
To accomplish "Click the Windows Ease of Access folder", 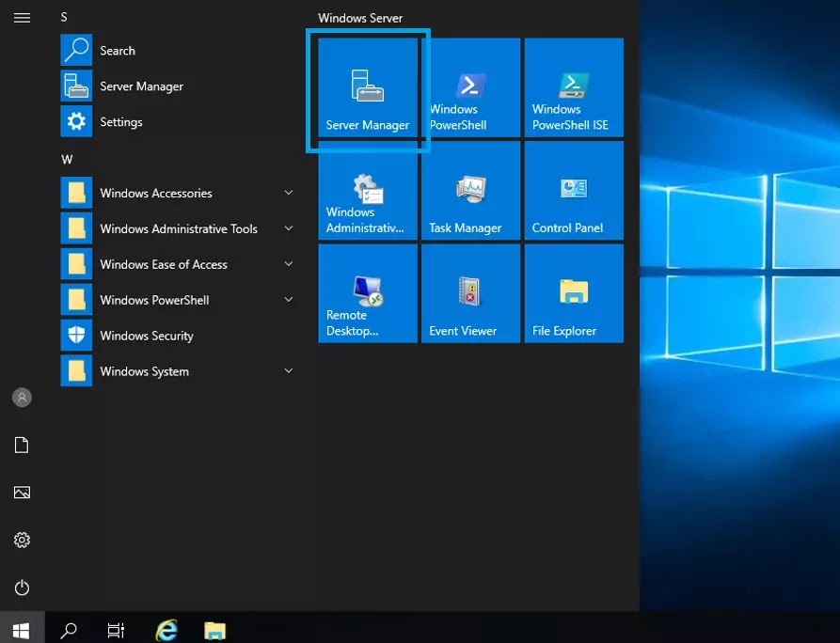I will (180, 264).
